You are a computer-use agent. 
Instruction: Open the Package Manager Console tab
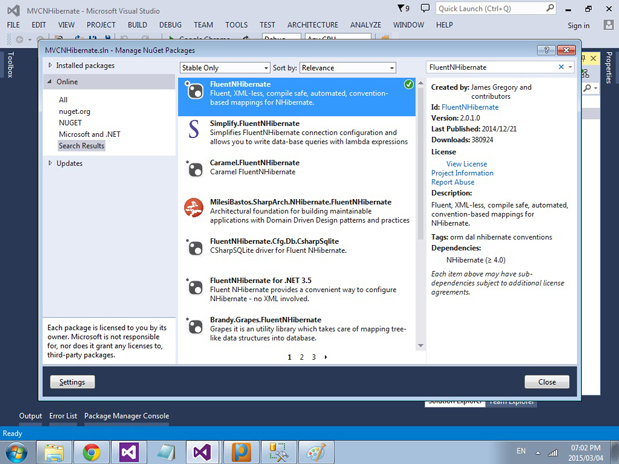[126, 416]
